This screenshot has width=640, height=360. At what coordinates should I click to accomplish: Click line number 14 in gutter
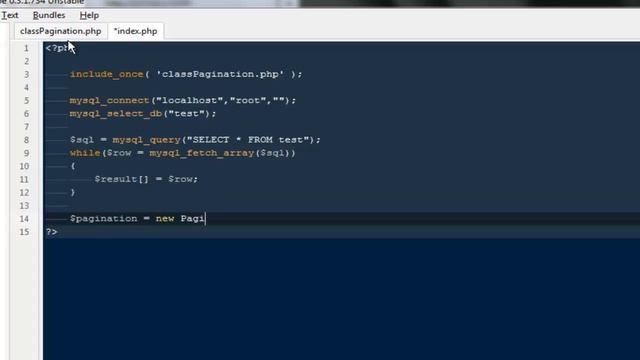(24, 219)
